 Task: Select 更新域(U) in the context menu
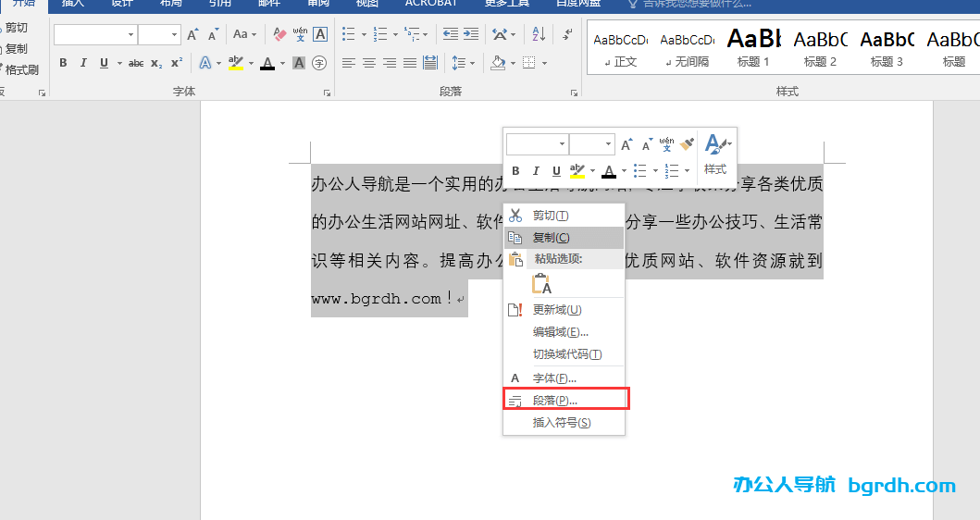[x=564, y=310]
